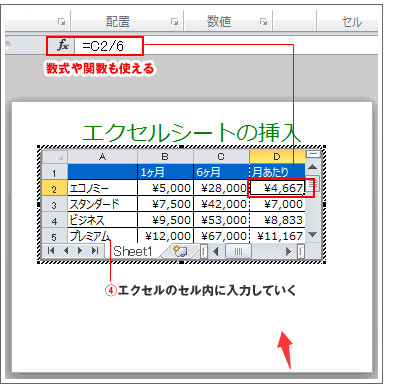Click the ¥8,833 cell
The width and height of the screenshot is (394, 388).
277,220
